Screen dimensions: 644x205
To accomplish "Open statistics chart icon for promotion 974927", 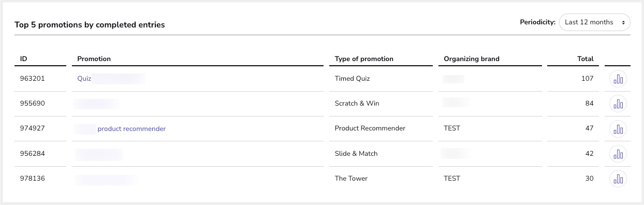I will click(x=618, y=128).
